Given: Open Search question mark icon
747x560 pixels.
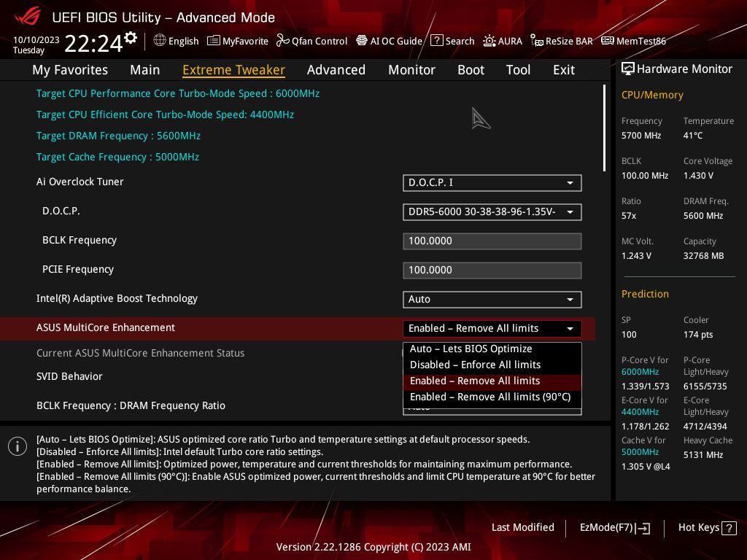Looking at the screenshot, I should click(x=437, y=41).
